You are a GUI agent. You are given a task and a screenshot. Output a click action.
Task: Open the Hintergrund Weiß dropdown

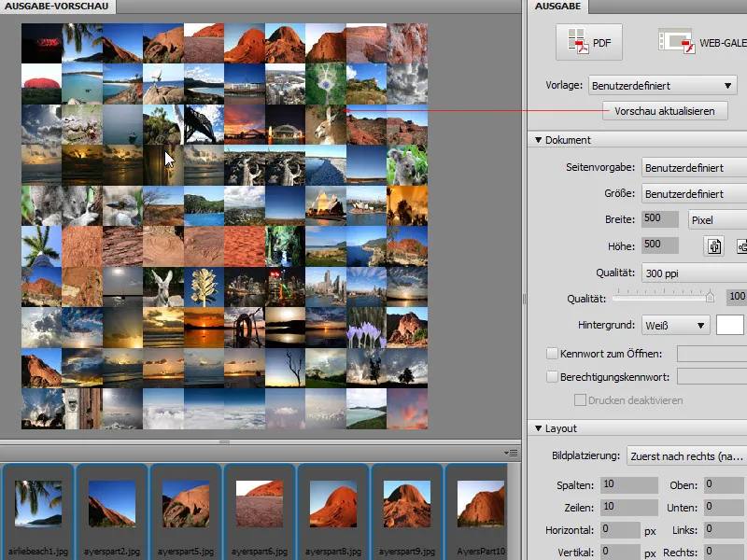(x=675, y=325)
